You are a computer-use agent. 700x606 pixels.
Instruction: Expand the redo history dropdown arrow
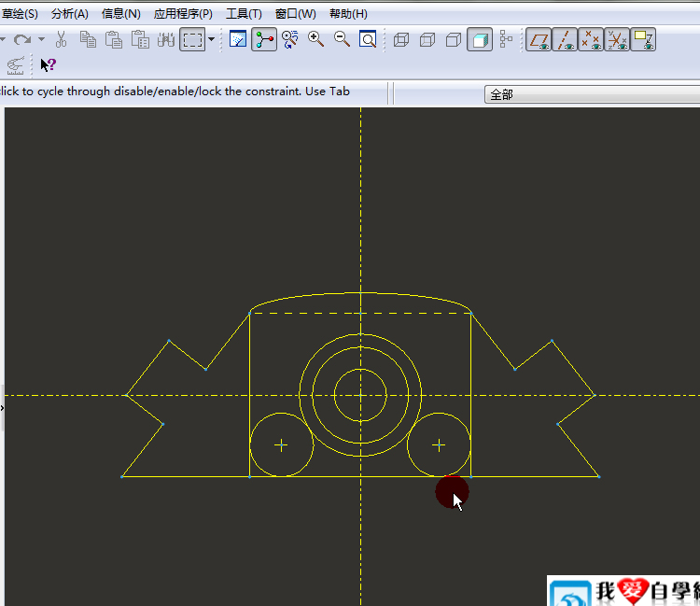point(41,39)
